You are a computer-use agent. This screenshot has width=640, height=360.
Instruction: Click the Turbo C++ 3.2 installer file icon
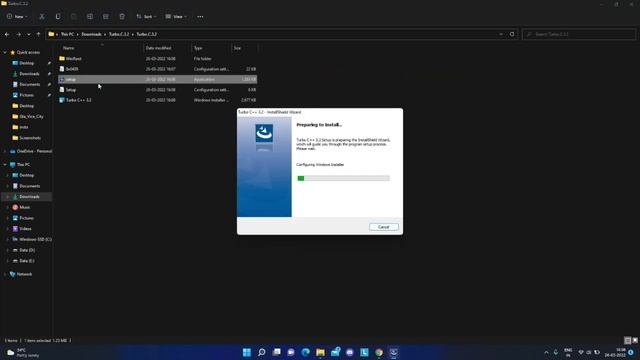pyautogui.click(x=62, y=100)
